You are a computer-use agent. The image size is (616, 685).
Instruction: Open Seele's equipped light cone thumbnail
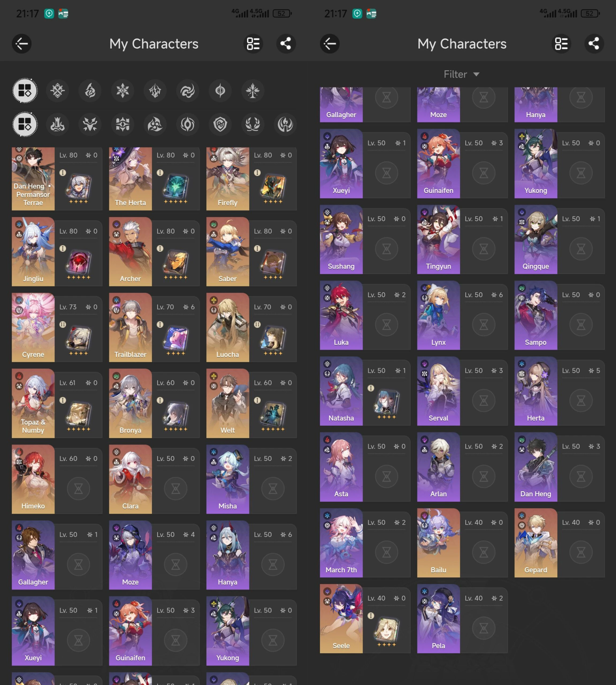[x=386, y=629]
